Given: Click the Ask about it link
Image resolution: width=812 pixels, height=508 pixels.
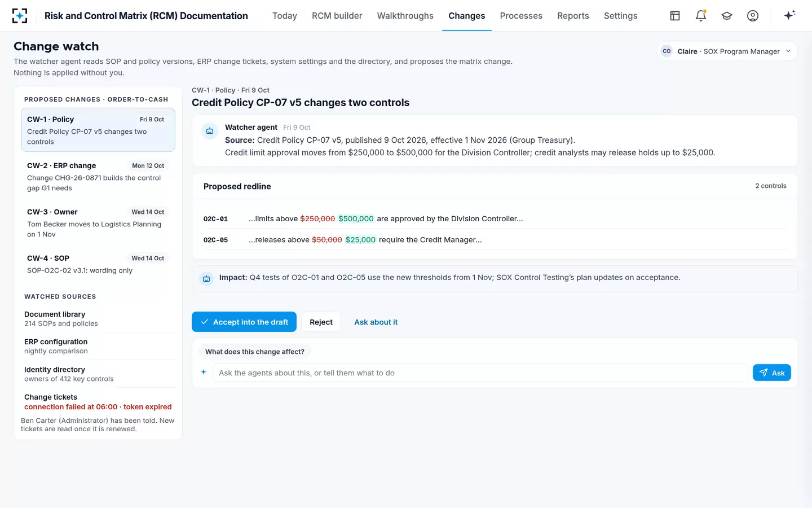Looking at the screenshot, I should click(x=376, y=322).
